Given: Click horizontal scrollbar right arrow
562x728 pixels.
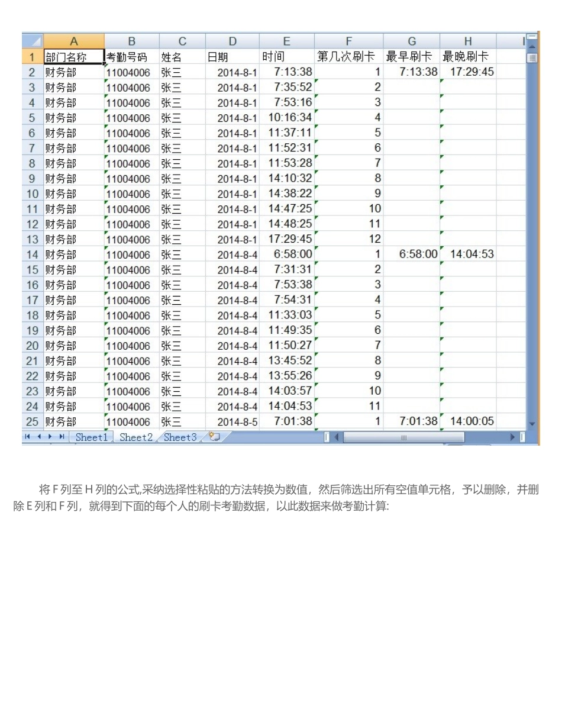Looking at the screenshot, I should (x=513, y=437).
